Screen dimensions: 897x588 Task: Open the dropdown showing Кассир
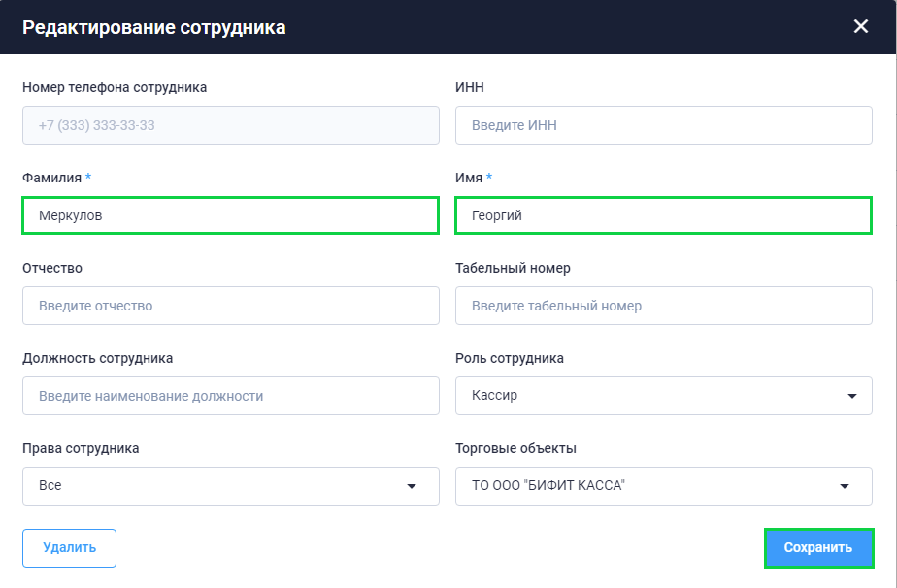click(664, 396)
